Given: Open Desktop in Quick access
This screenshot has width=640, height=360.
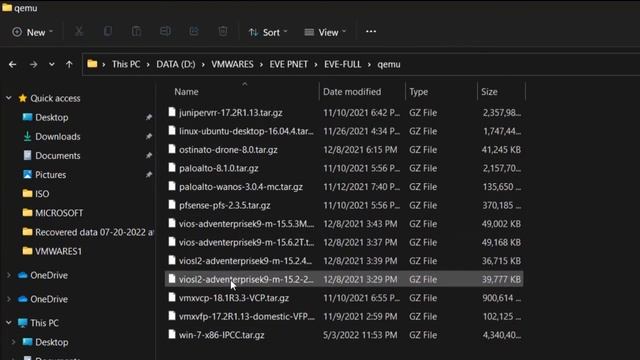Looking at the screenshot, I should (51, 118).
